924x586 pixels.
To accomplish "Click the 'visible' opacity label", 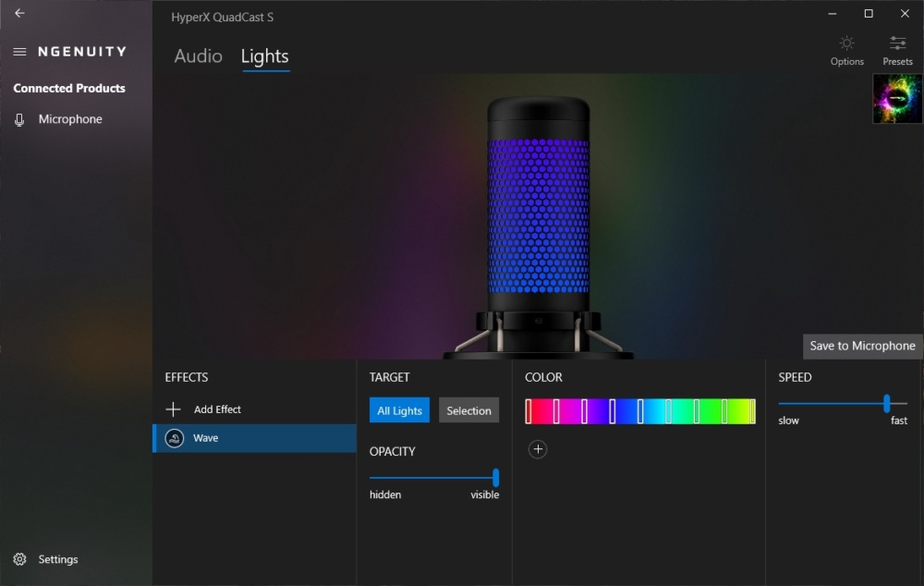I will click(484, 494).
